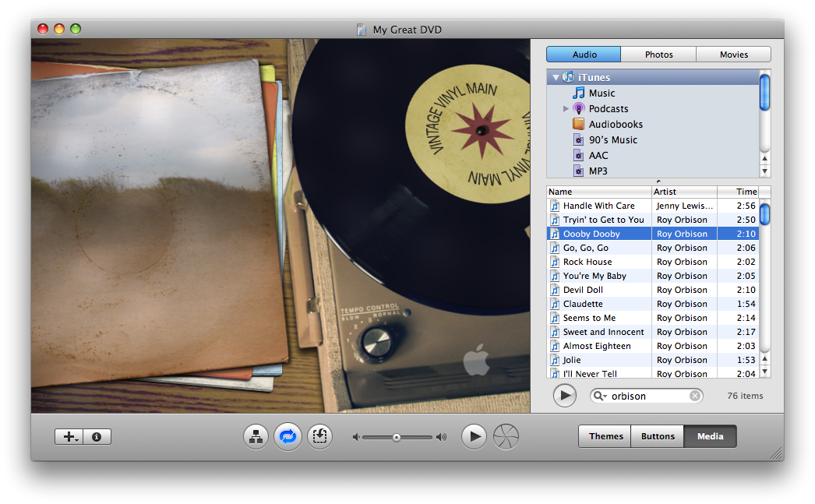Select the song Ooby Dooby
The height and width of the screenshot is (504, 815).
tap(653, 234)
